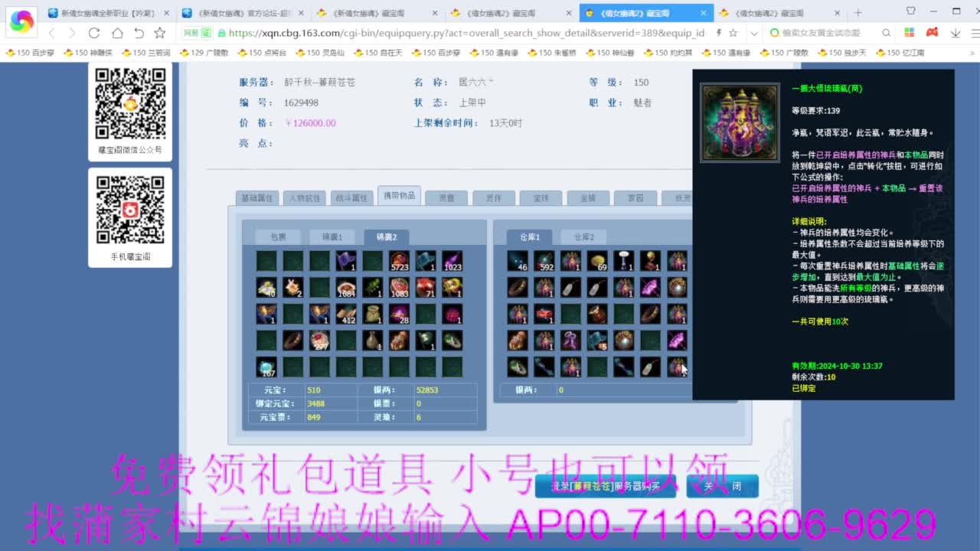Click the 关闭 close button
980x551 pixels.
click(724, 485)
